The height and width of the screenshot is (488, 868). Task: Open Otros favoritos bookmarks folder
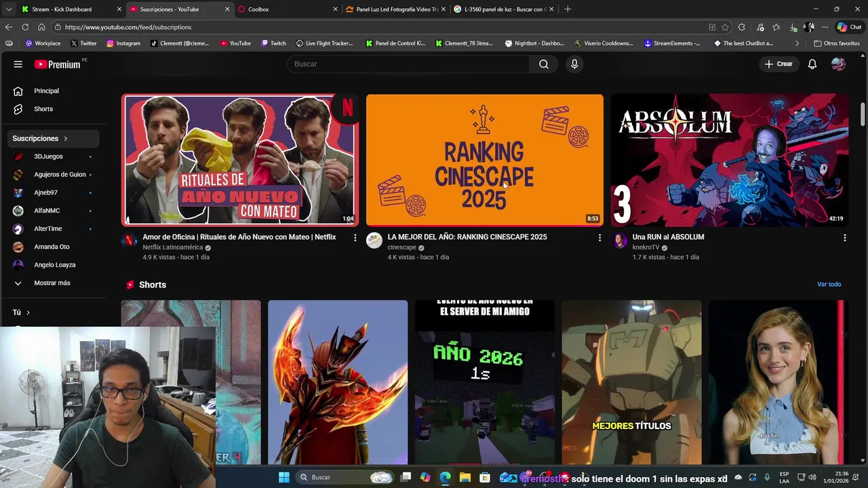(x=836, y=43)
